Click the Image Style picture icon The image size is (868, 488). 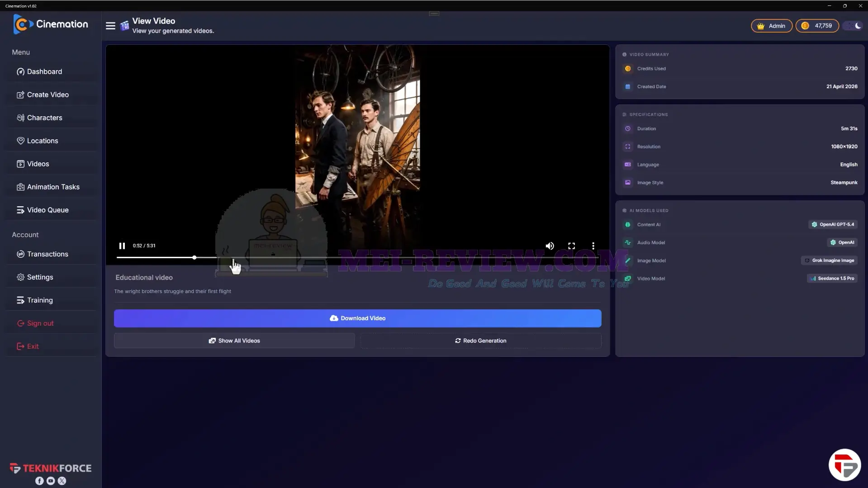coord(627,183)
